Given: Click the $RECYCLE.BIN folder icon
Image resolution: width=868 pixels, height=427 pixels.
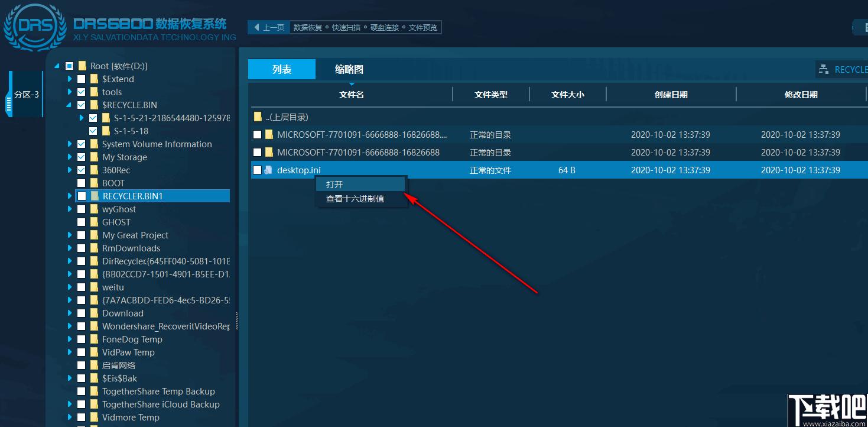Looking at the screenshot, I should pyautogui.click(x=95, y=105).
